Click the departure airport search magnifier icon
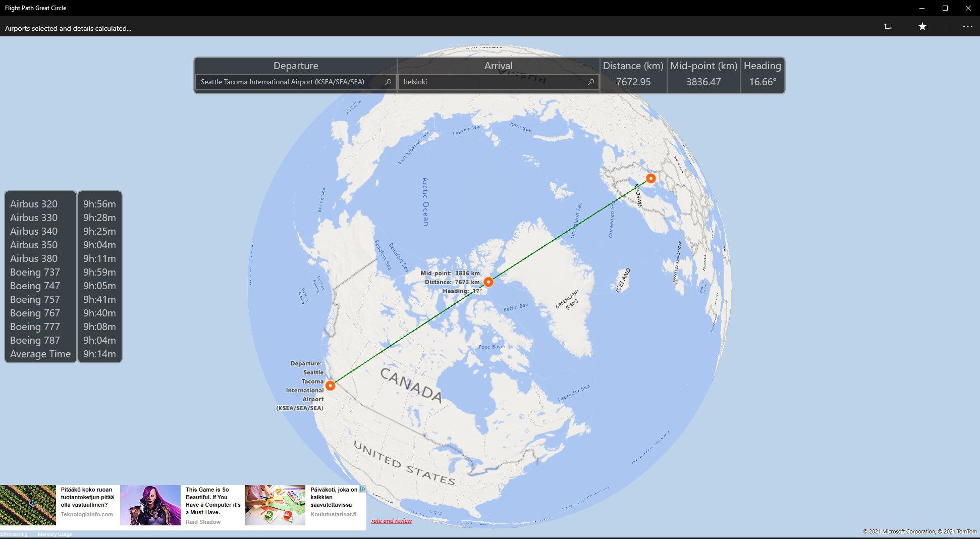The height and width of the screenshot is (539, 980). (x=388, y=82)
